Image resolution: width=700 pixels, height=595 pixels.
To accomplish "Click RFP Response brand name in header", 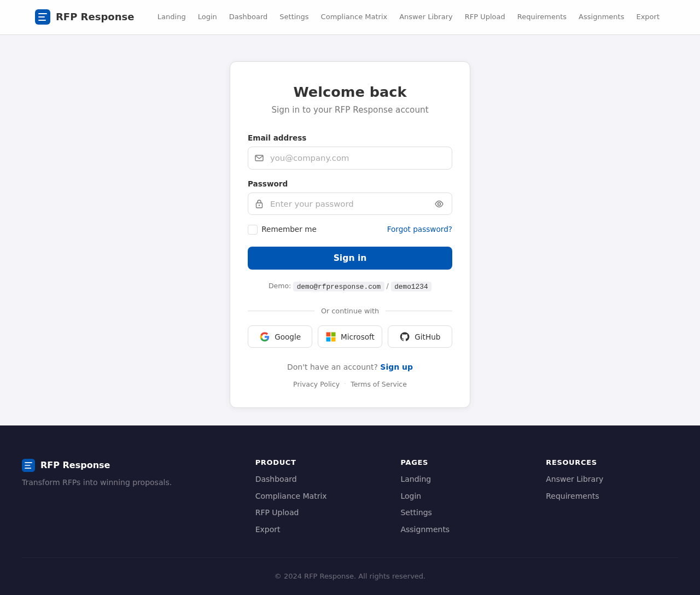I will pyautogui.click(x=95, y=17).
